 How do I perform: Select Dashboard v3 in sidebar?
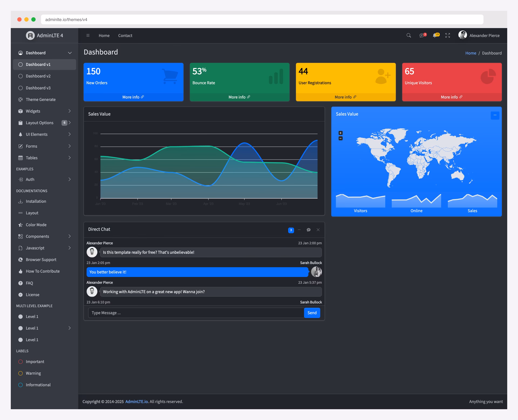point(45,88)
